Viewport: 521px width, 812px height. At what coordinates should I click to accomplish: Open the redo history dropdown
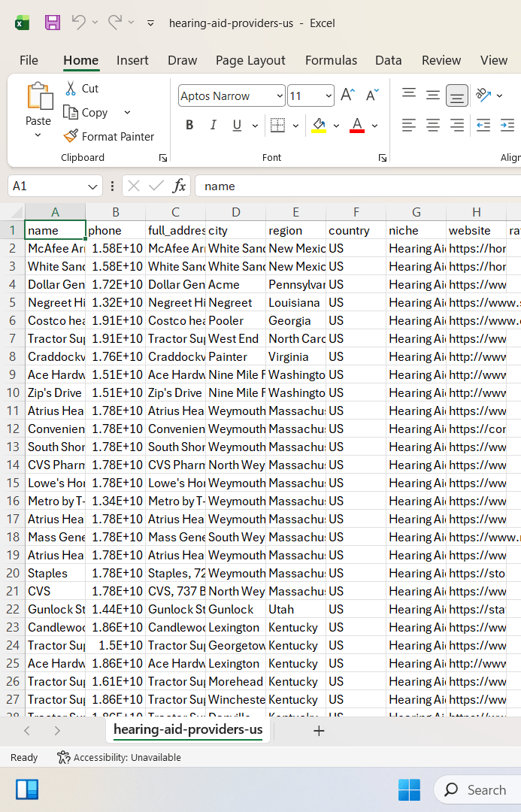131,23
